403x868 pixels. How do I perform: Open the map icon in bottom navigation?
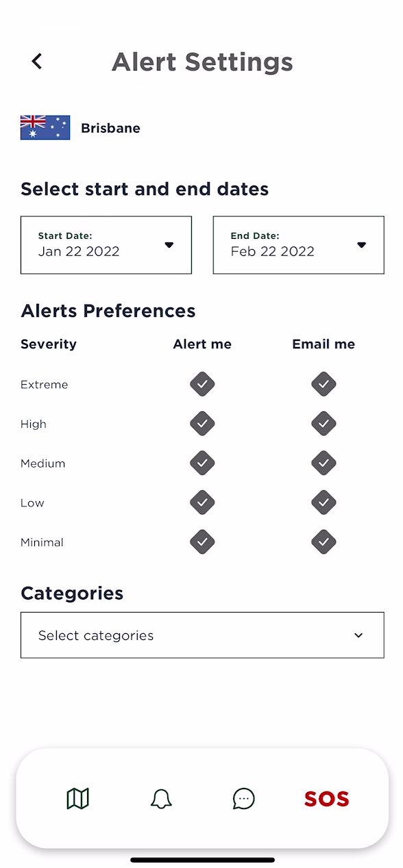(78, 798)
